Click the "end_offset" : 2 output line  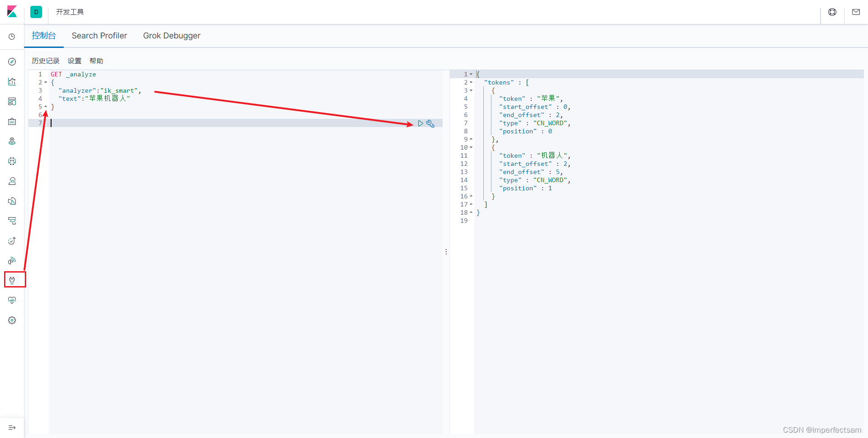click(531, 115)
